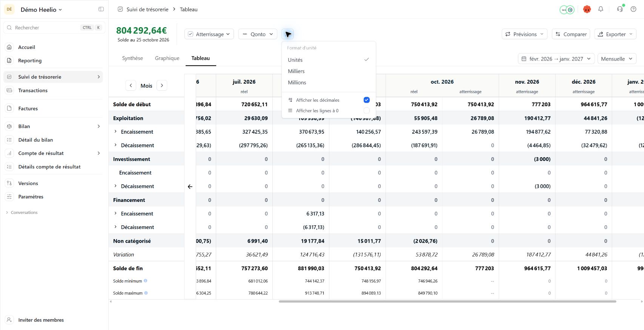Click the red user avatar
Screen dimensions: 644x330
[587, 9]
